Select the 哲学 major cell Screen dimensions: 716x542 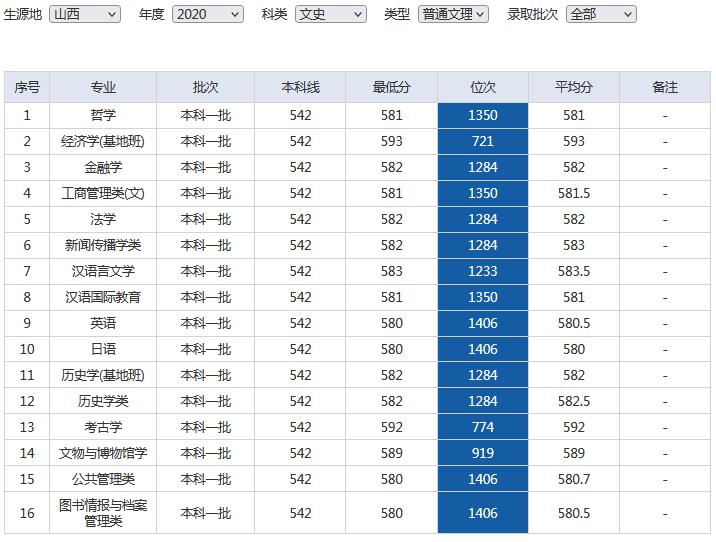click(103, 116)
